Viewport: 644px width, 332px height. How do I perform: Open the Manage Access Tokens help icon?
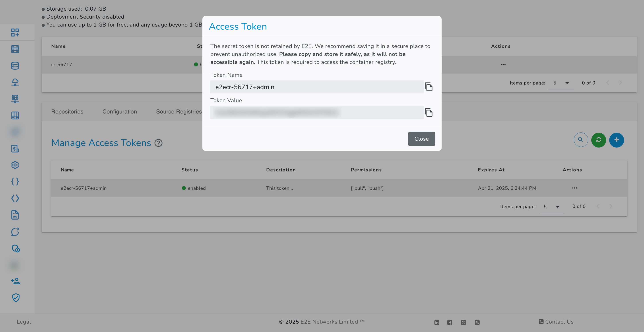(159, 143)
